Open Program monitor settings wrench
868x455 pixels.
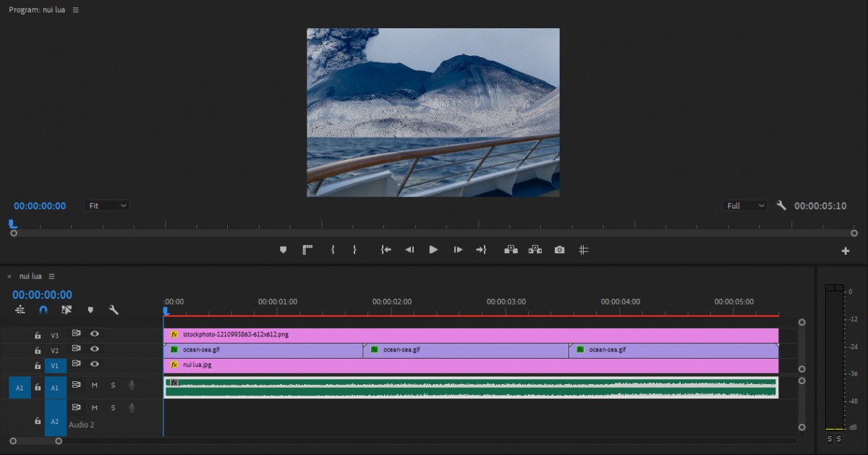tap(781, 205)
